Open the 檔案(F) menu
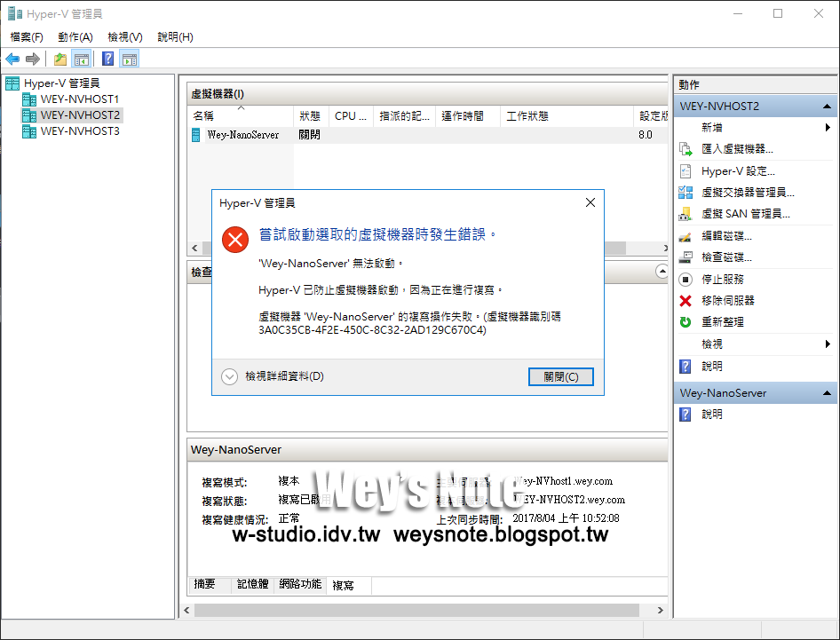Viewport: 840px width, 640px height. click(x=27, y=37)
